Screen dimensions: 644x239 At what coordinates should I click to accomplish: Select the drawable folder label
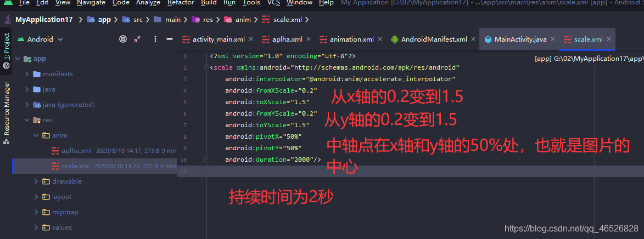tap(67, 181)
